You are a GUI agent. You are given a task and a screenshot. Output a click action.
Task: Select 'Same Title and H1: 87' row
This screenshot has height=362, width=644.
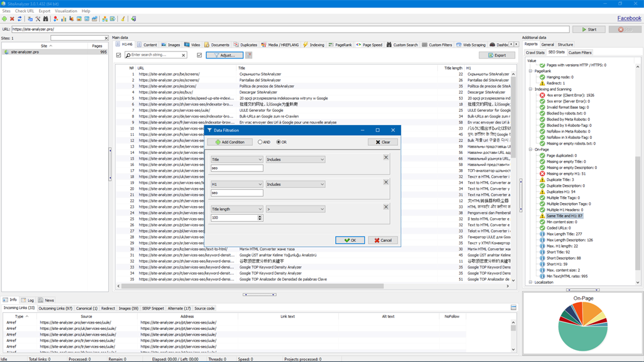click(564, 216)
